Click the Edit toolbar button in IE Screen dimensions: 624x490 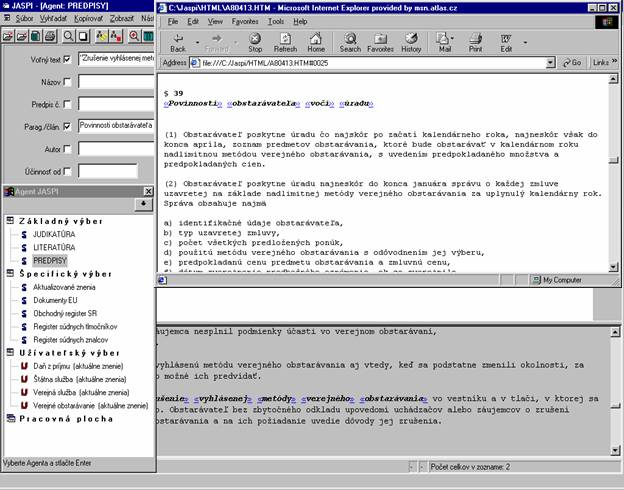(x=506, y=43)
